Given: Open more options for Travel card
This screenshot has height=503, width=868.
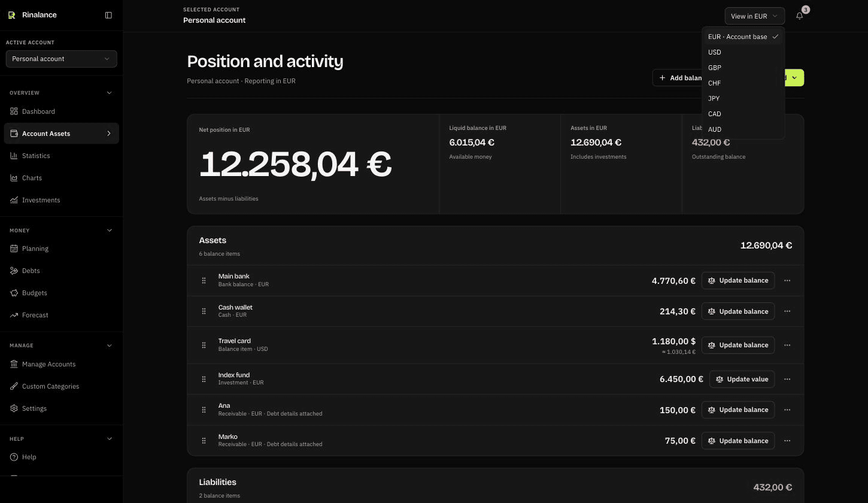Looking at the screenshot, I should [x=787, y=345].
